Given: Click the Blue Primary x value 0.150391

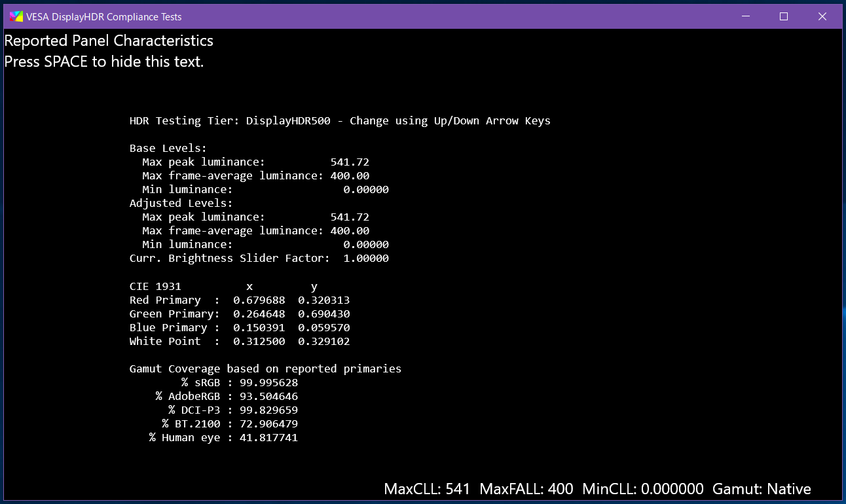Looking at the screenshot, I should point(259,327).
